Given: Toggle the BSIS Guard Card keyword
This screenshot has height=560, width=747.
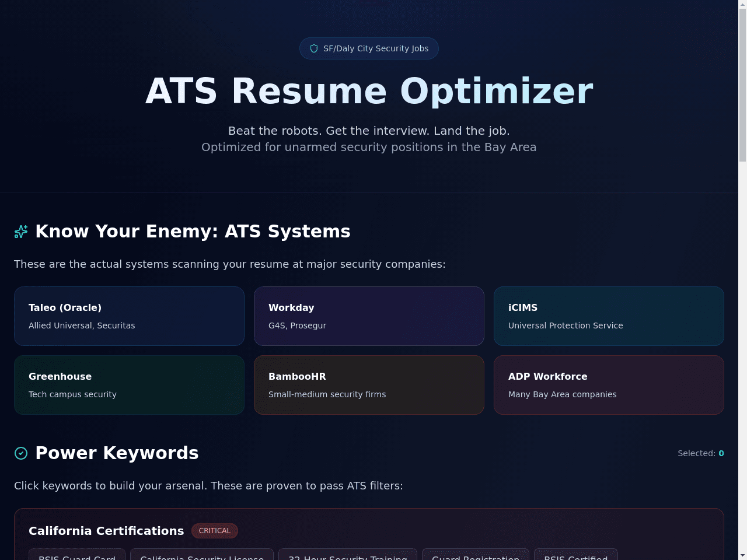Looking at the screenshot, I should pos(77,555).
